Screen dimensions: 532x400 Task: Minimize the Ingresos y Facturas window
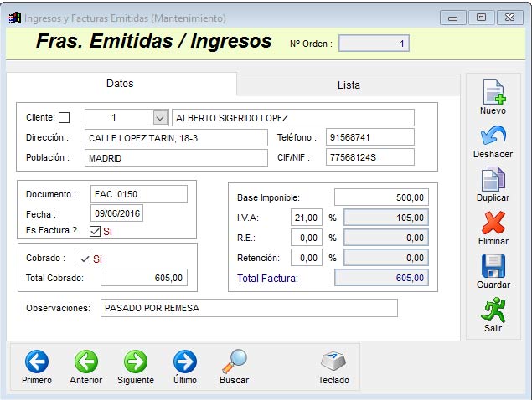[453, 18]
